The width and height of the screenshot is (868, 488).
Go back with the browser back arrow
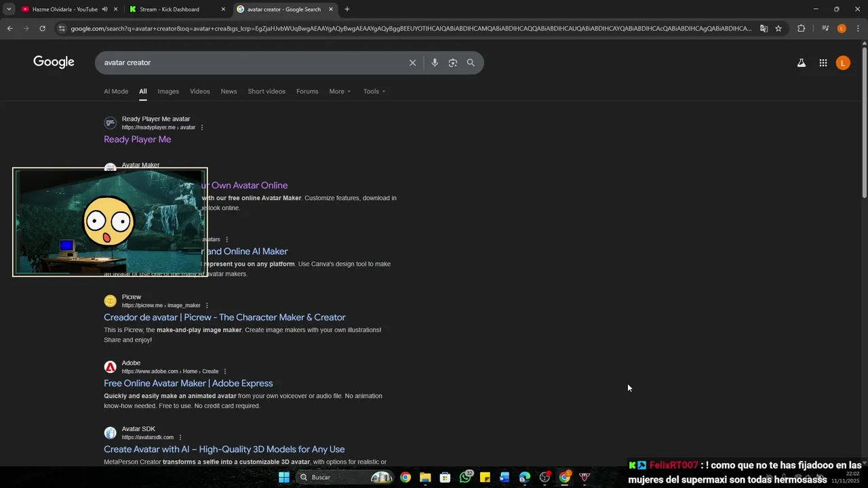pyautogui.click(x=9, y=28)
